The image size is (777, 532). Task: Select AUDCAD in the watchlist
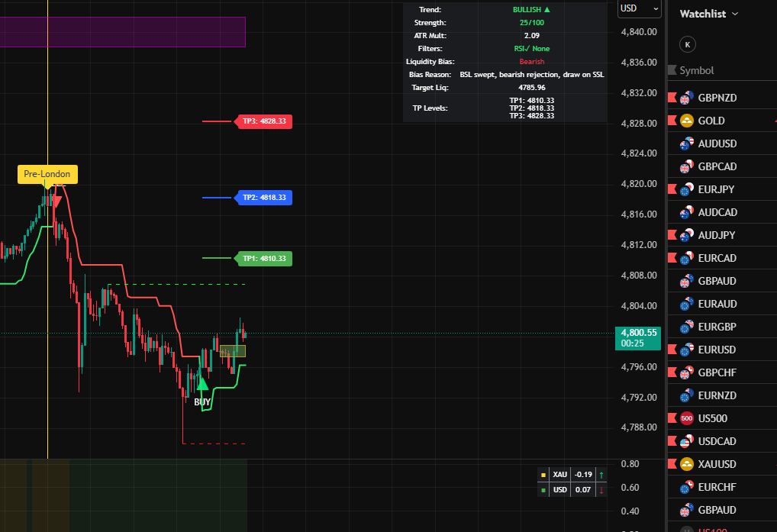tap(717, 212)
